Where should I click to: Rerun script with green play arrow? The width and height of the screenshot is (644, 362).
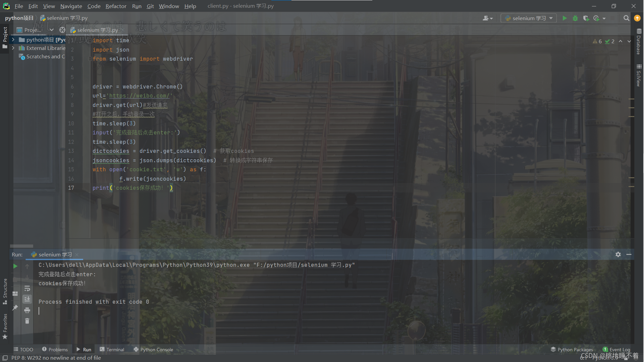(15, 266)
